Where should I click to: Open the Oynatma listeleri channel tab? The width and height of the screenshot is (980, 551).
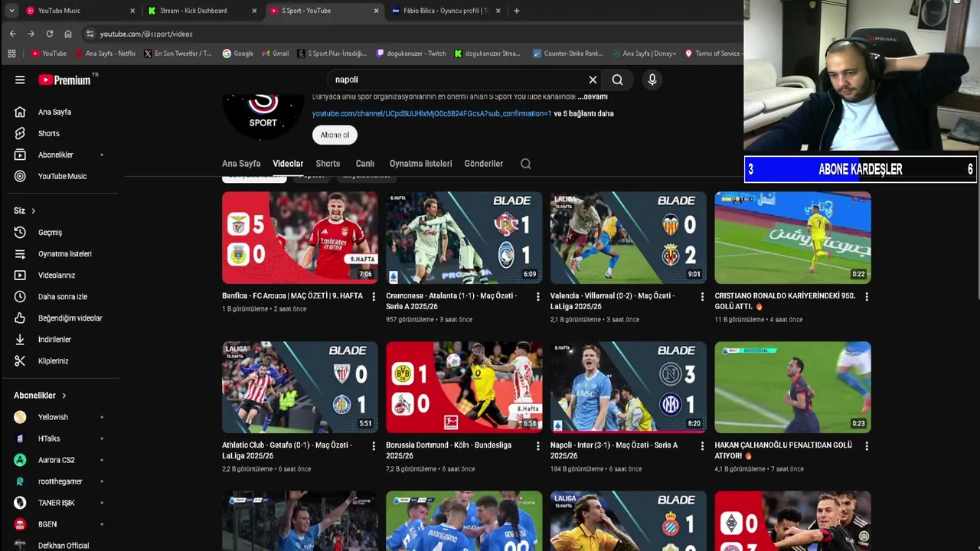click(x=420, y=164)
